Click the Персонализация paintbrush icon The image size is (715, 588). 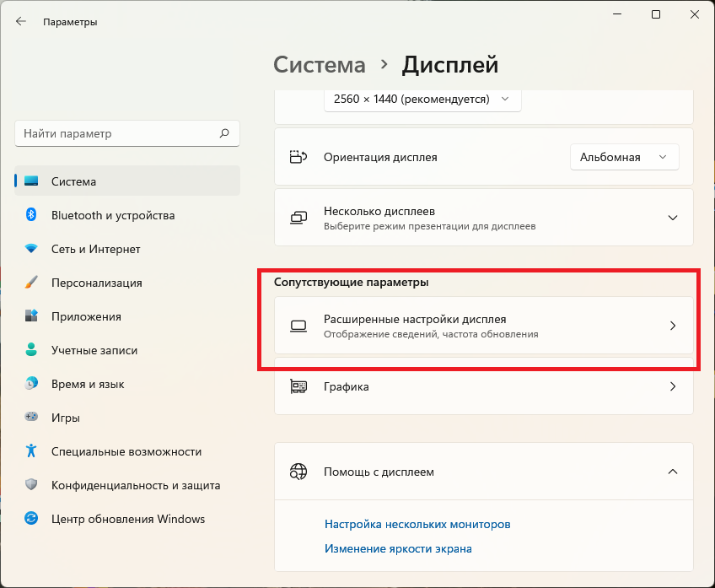pos(31,283)
